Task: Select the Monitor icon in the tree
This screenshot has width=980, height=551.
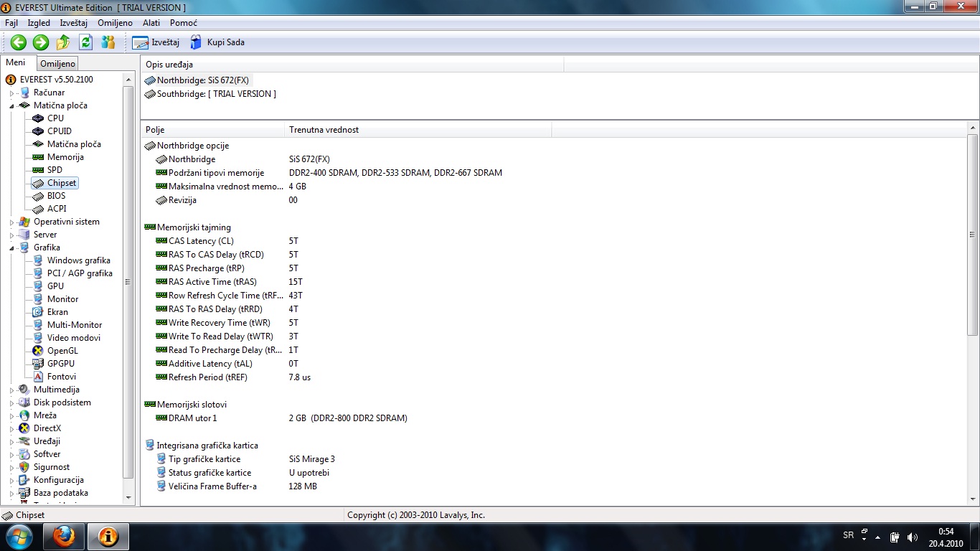Action: (38, 299)
